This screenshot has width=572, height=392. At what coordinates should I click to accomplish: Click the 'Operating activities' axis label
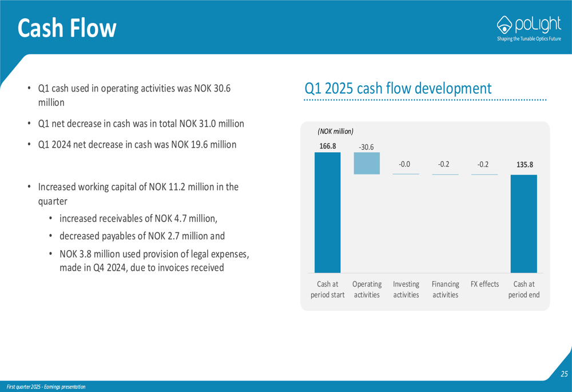point(367,289)
